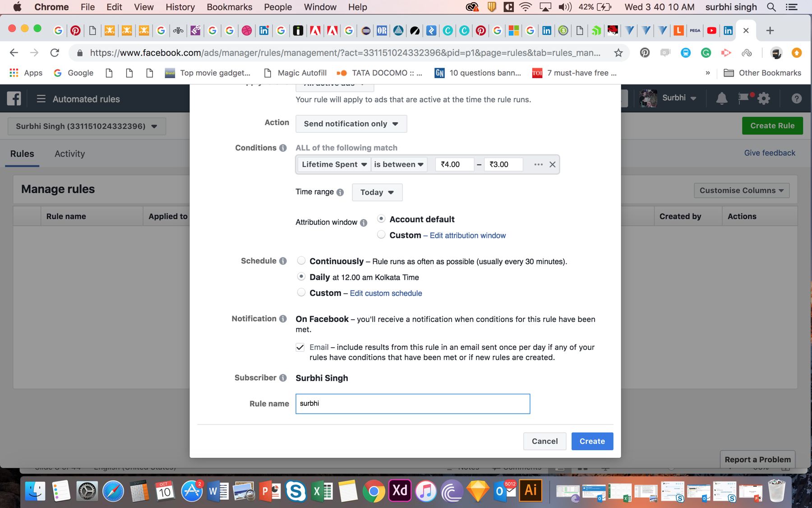Bookmark this page with the star icon
Screen dimensions: 812x508
click(618, 53)
